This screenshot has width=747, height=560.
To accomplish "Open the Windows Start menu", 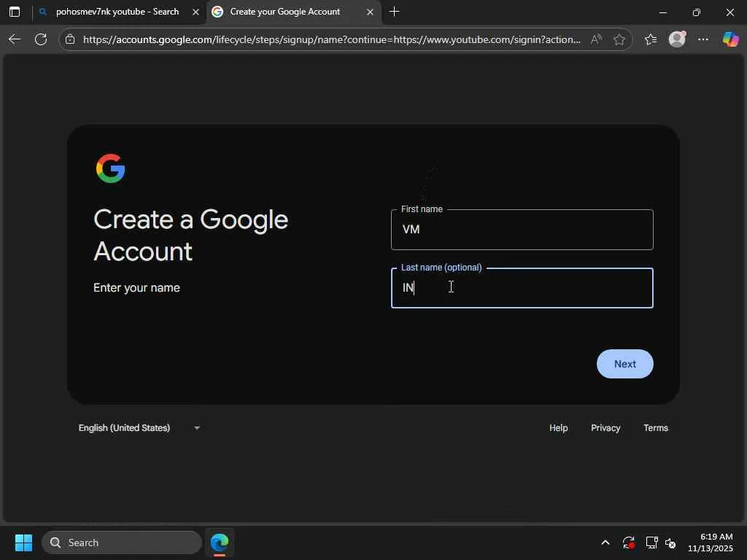I will point(23,542).
